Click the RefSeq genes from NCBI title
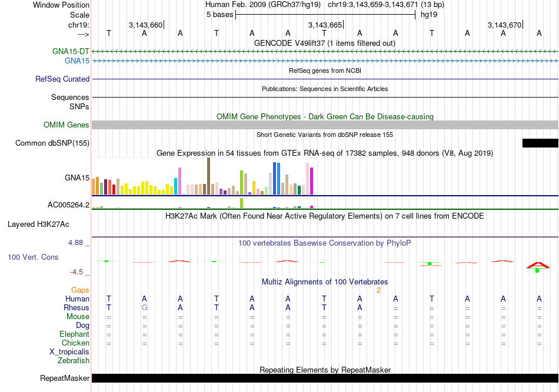The height and width of the screenshot is (392, 559). point(325,71)
